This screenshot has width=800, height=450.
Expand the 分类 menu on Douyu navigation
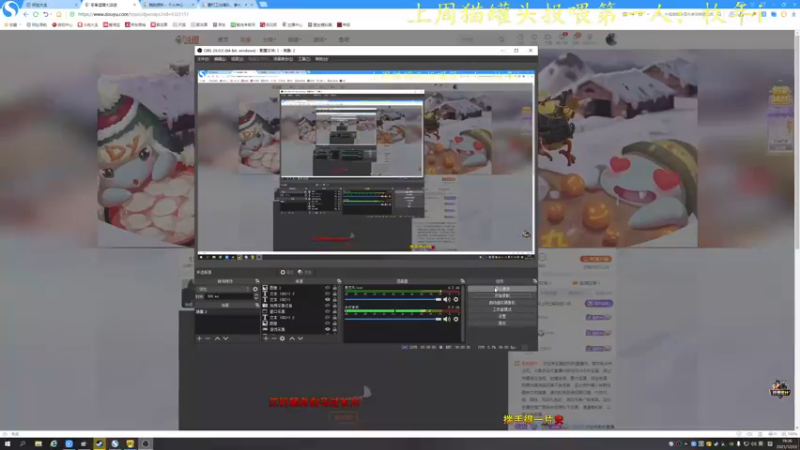269,39
